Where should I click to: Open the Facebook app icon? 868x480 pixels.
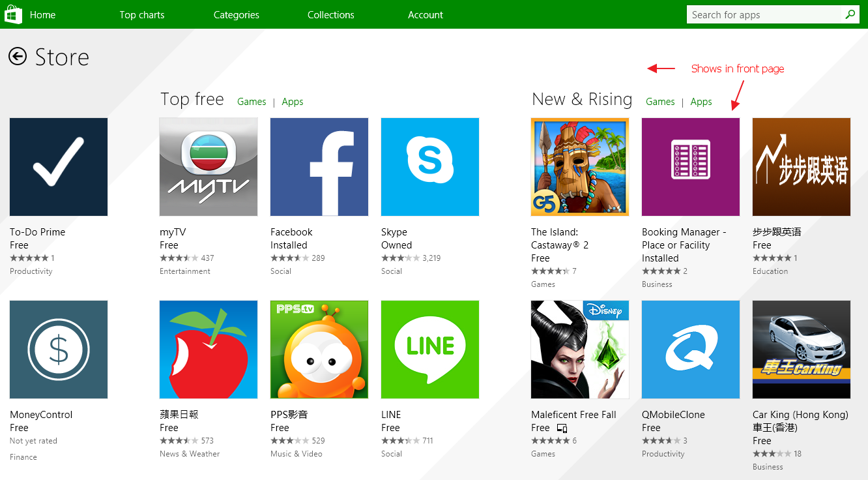coord(319,167)
